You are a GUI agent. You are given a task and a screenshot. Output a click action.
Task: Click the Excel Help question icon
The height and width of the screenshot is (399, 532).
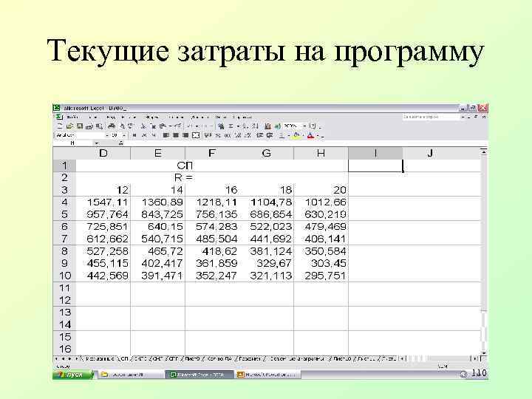(313, 126)
